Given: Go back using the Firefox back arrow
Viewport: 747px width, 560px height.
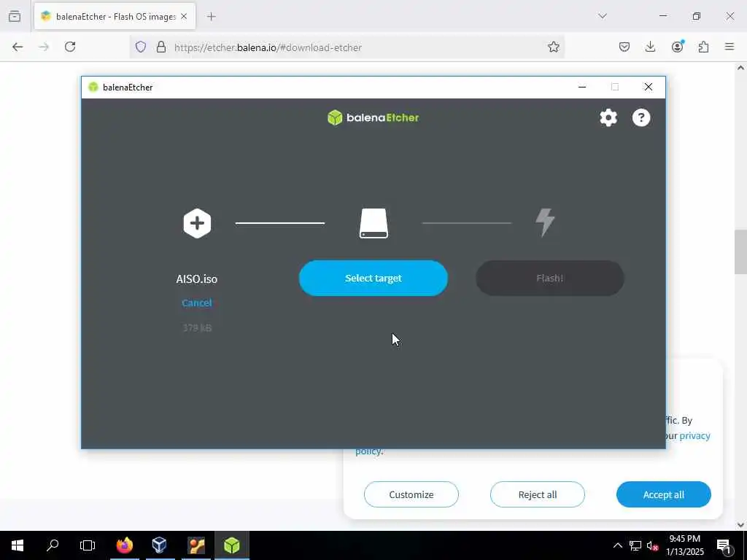Looking at the screenshot, I should pos(18,47).
